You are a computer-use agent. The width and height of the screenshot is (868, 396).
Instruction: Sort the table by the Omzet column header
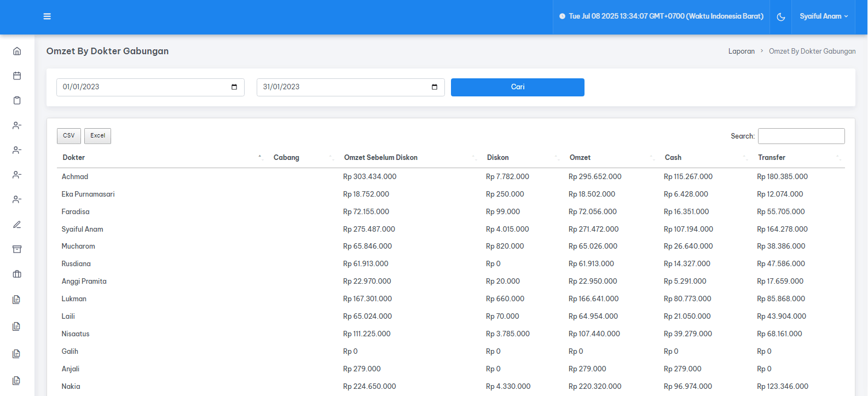point(612,158)
